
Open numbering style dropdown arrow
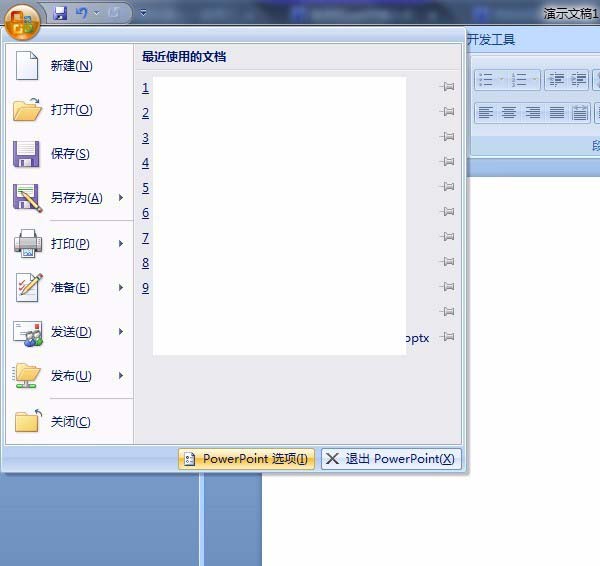(x=535, y=80)
